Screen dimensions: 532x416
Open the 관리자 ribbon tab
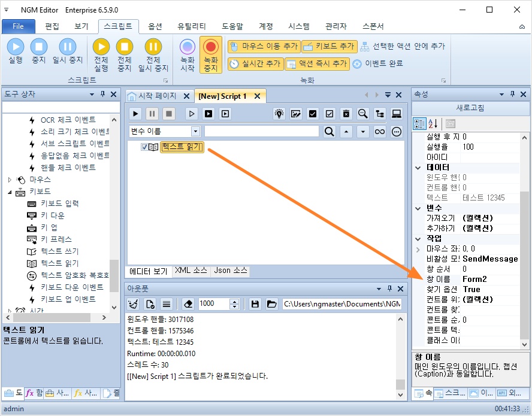(336, 26)
